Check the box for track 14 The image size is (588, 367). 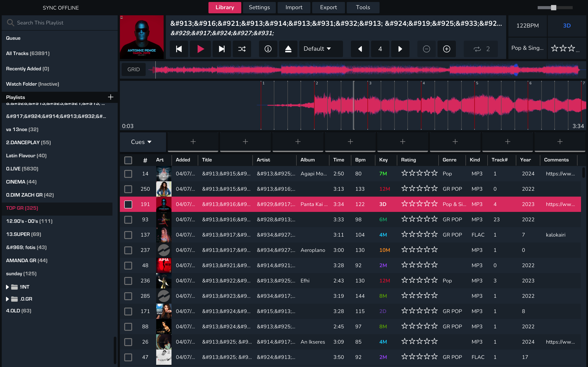(128, 173)
